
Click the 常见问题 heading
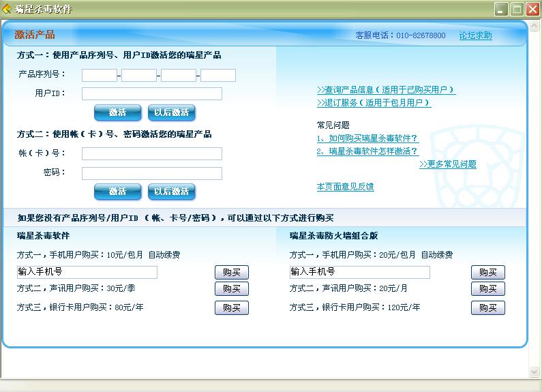[333, 125]
